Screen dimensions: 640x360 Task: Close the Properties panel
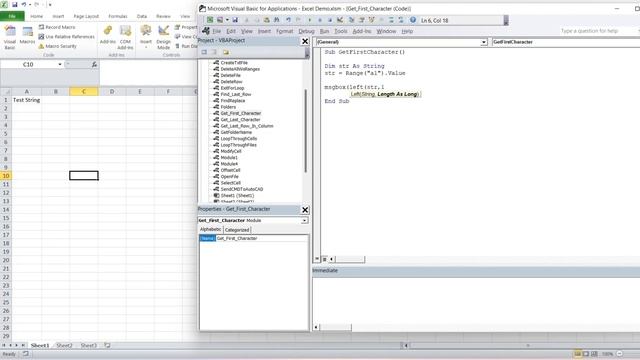click(x=305, y=210)
